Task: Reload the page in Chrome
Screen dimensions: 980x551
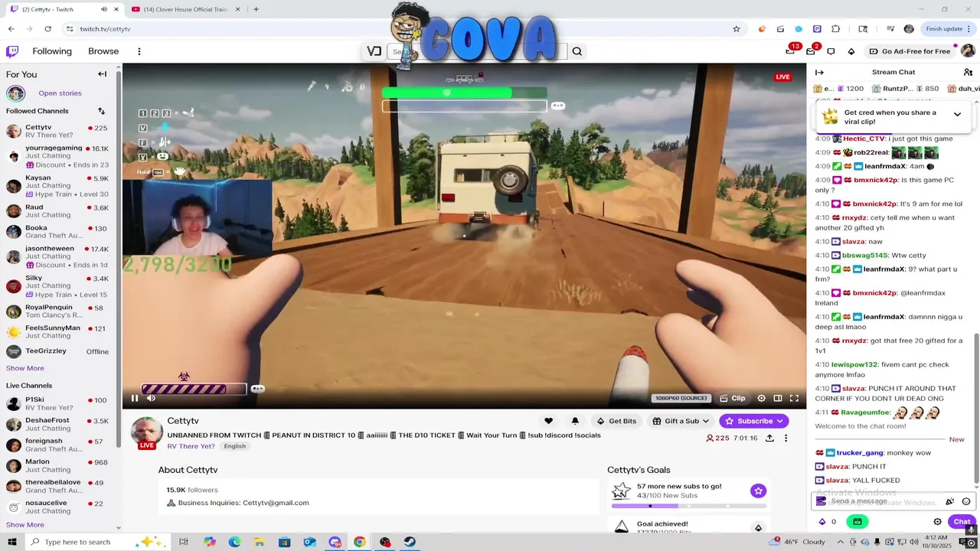Action: point(47,29)
